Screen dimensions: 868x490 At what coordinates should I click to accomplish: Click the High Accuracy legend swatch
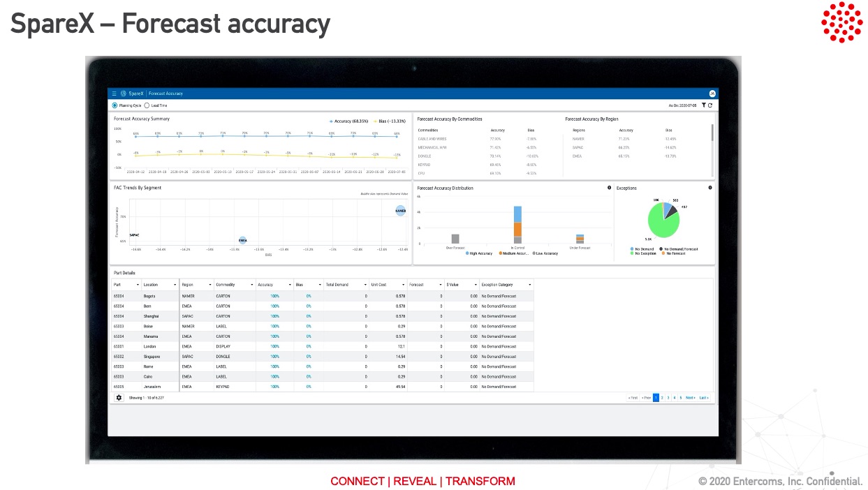click(x=468, y=253)
